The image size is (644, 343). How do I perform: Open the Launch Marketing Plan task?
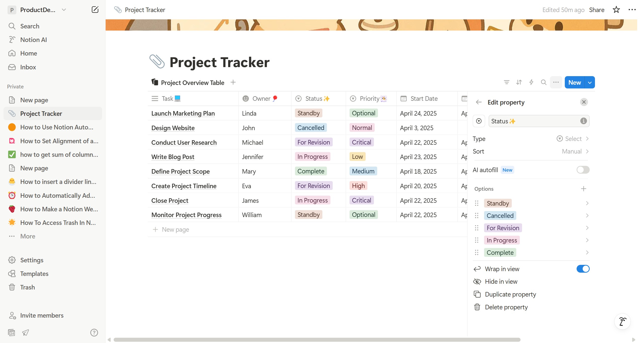click(x=183, y=113)
